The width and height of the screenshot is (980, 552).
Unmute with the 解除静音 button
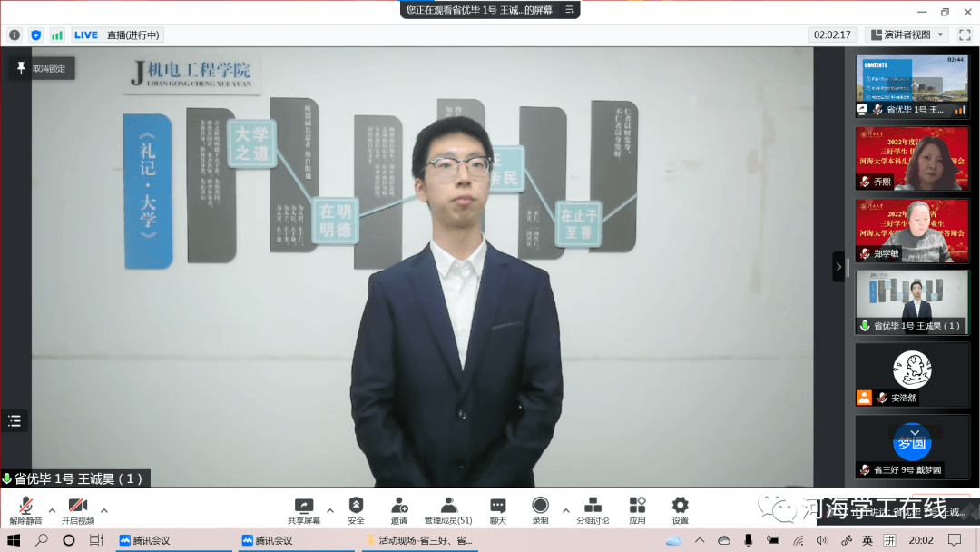point(24,510)
